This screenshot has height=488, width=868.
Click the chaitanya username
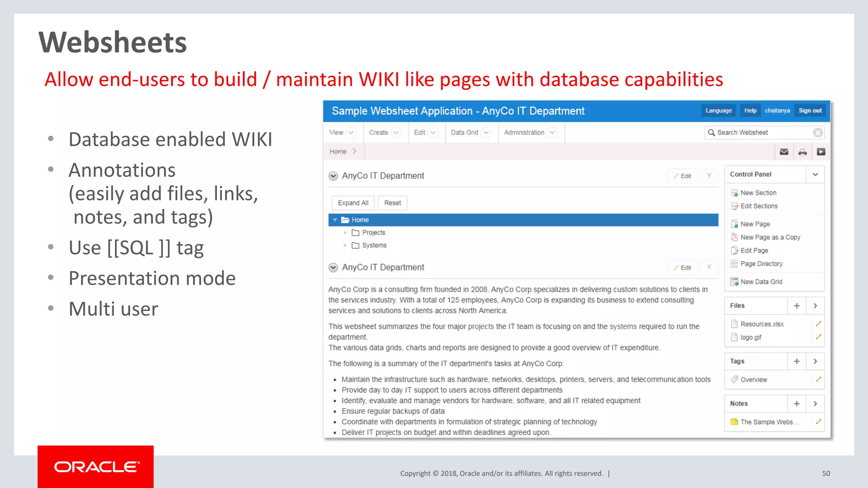777,111
